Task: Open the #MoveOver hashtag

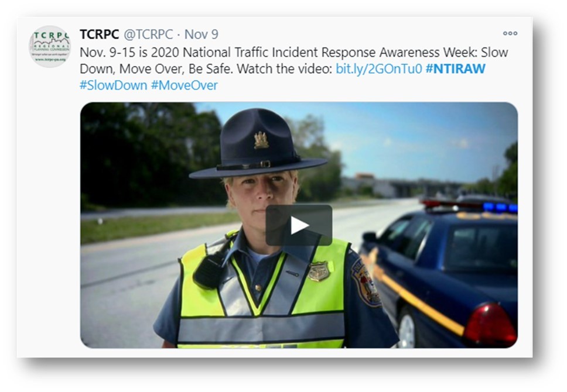Action: 185,85
